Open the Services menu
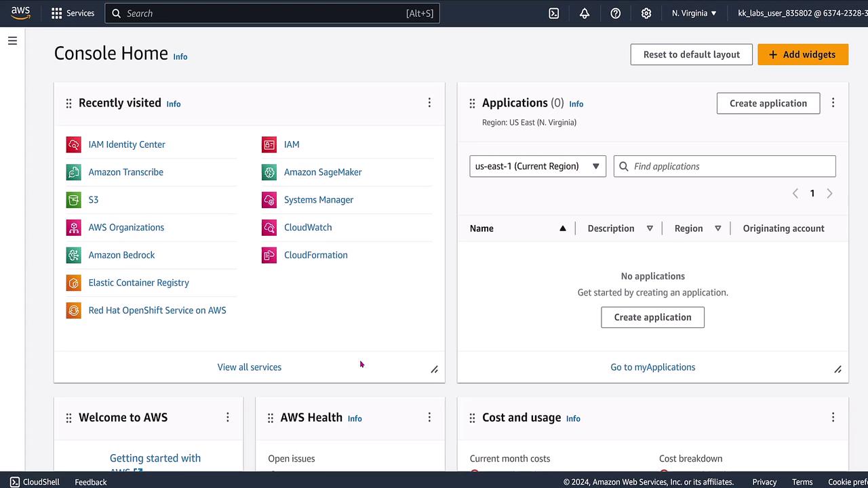Screen dimensions: 868x488 point(73,14)
